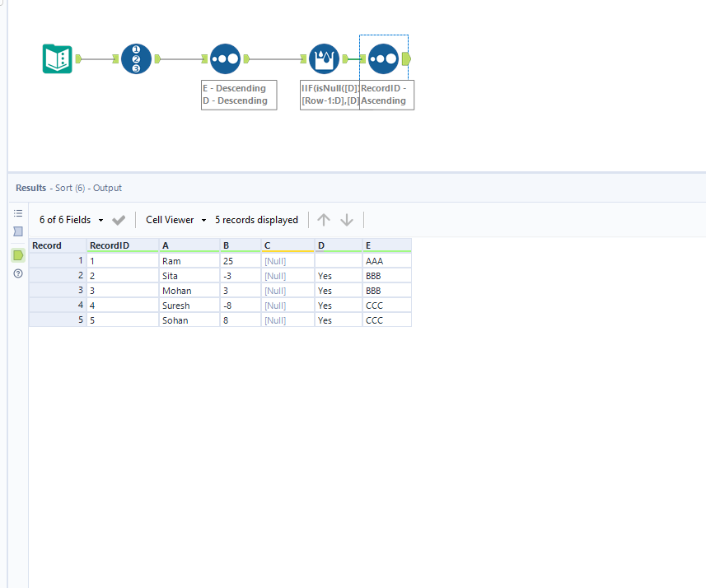Select the last Sort tool by RecordID
The height and width of the screenshot is (588, 706).
[383, 59]
